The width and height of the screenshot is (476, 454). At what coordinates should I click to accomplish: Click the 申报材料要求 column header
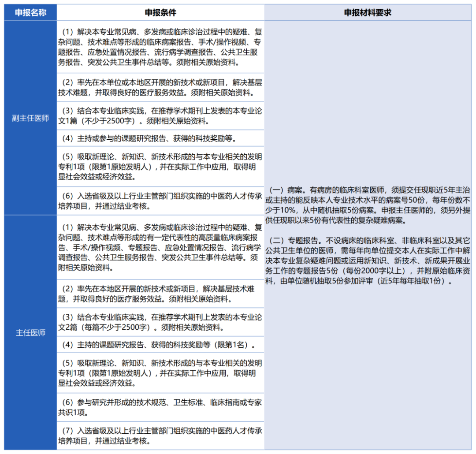pyautogui.click(x=368, y=12)
